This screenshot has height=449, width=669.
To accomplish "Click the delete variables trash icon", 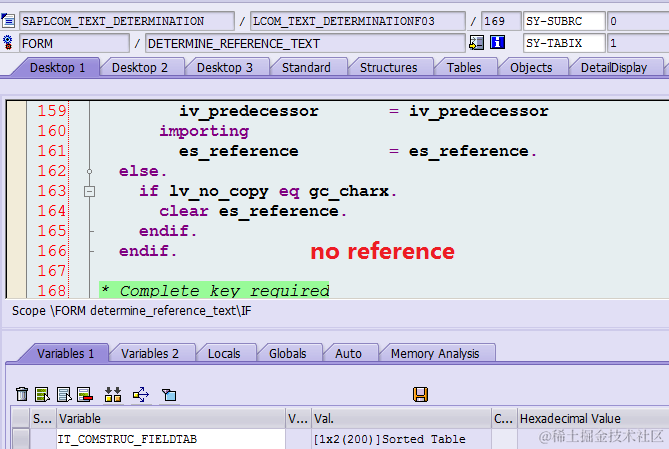I will point(22,394).
